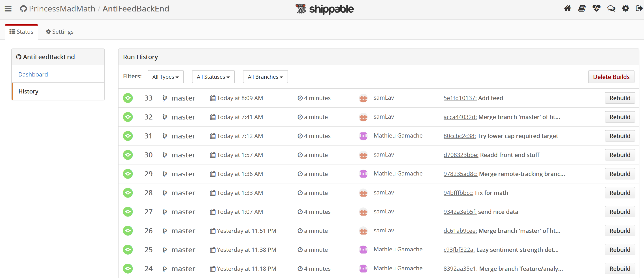Open the hamburger menu icon
This screenshot has width=644, height=278.
[8, 9]
